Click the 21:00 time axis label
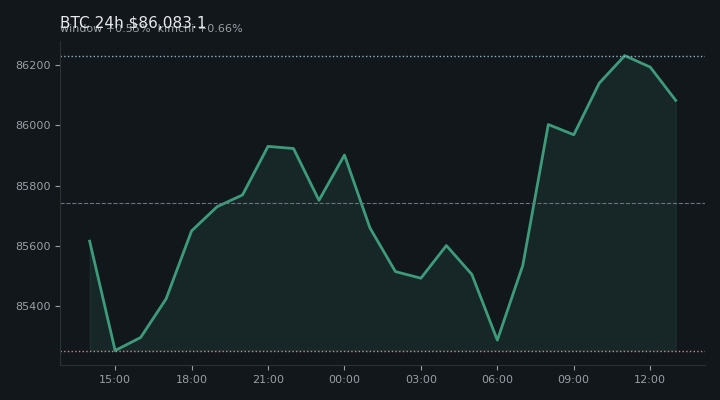This screenshot has height=400, width=720. (268, 379)
